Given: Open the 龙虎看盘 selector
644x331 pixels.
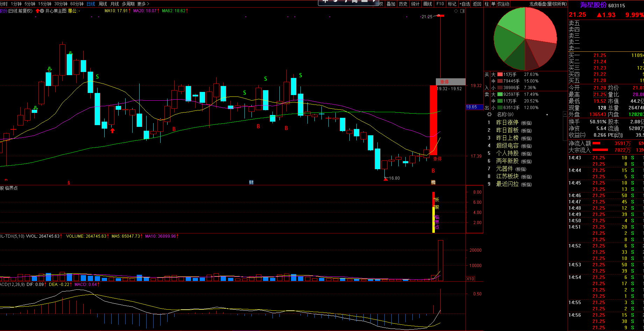Looking at the screenshot, I should click(x=547, y=4).
